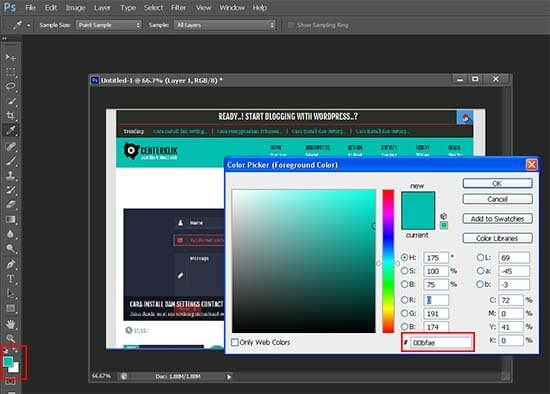Select the R red radio button
Screen dimensions: 550x394
(x=404, y=300)
